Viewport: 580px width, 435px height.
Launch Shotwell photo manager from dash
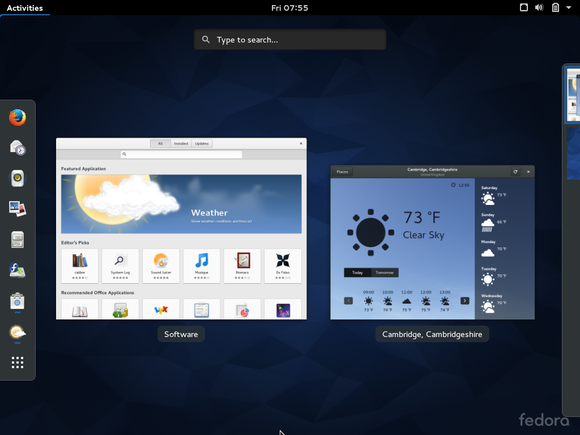17,209
